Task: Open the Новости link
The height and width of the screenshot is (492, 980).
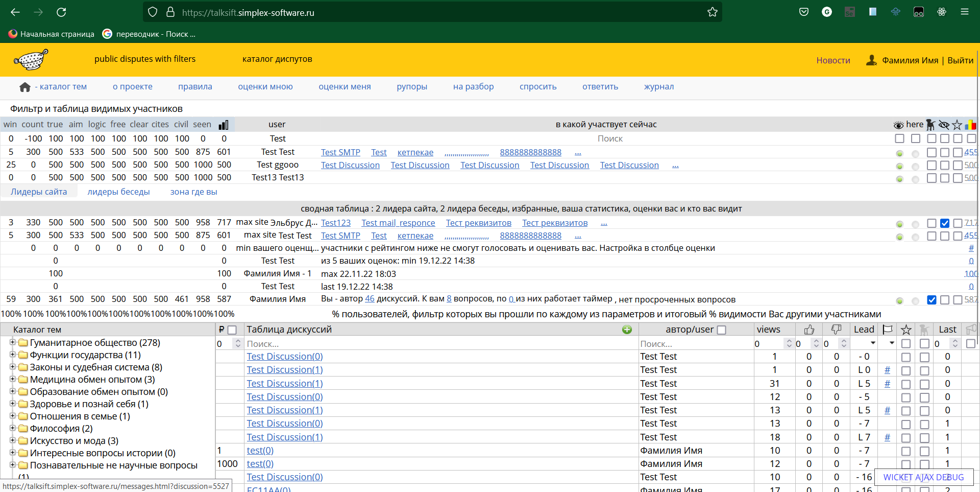Action: (x=833, y=60)
